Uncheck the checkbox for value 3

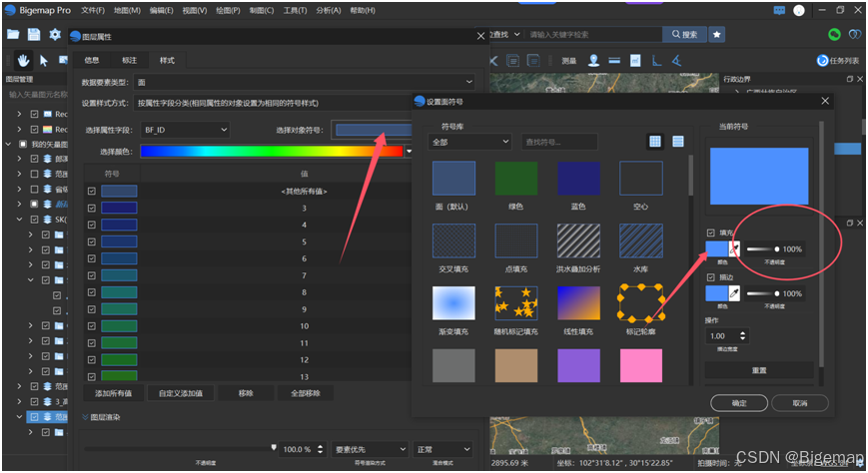coord(92,208)
